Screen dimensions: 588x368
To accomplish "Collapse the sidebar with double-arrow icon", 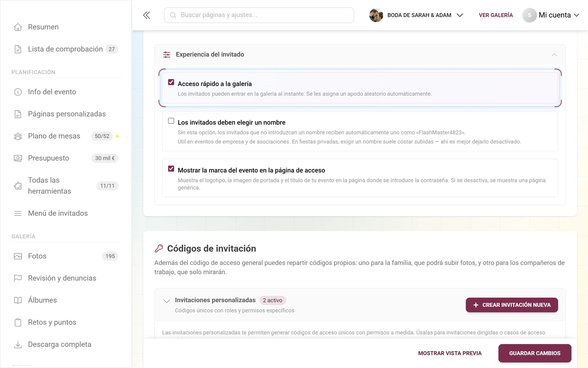I will (147, 15).
